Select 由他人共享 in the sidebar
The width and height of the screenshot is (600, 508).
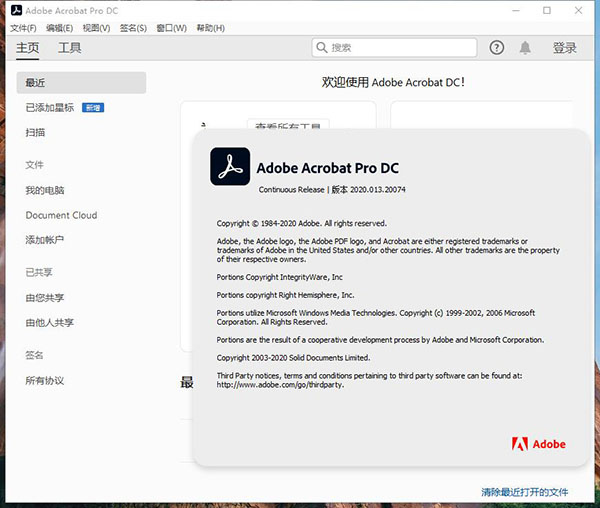pyautogui.click(x=49, y=323)
